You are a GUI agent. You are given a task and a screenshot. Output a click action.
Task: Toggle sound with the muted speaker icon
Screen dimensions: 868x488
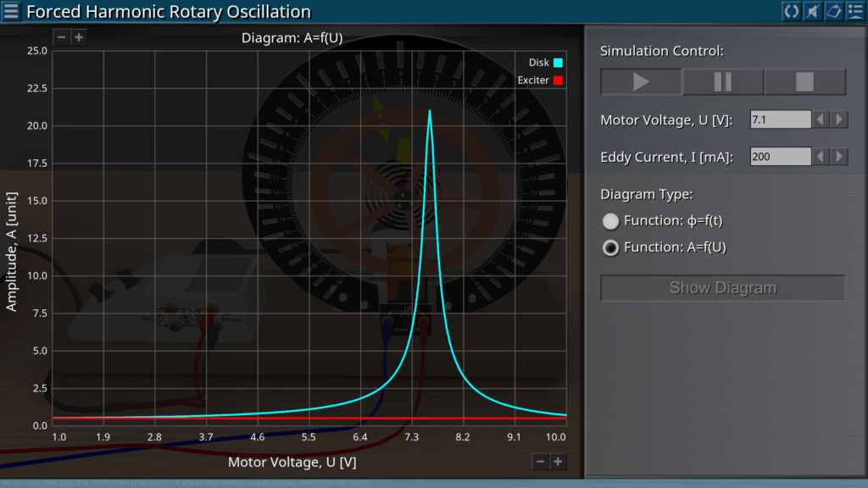[x=812, y=11]
